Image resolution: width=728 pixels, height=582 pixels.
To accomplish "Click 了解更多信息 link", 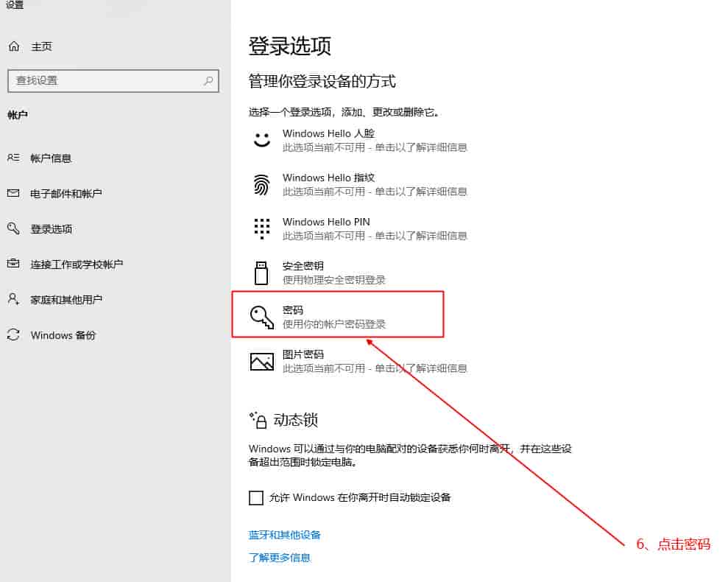I will tap(279, 558).
